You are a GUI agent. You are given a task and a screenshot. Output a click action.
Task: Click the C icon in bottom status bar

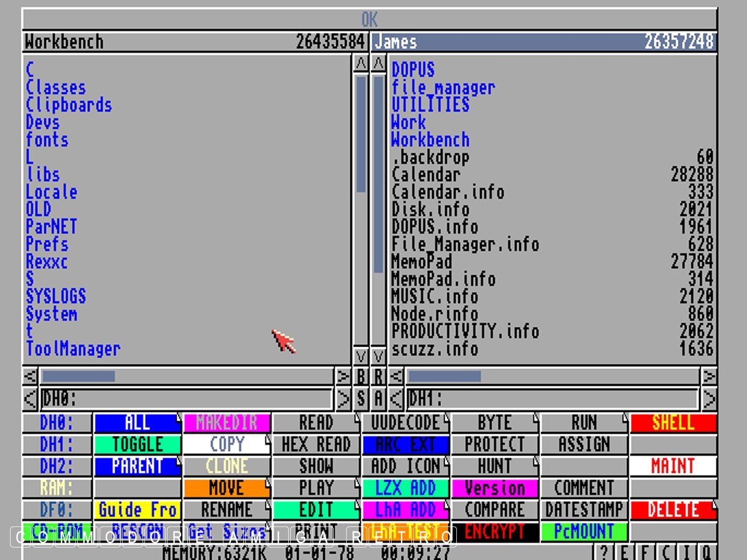(x=665, y=551)
